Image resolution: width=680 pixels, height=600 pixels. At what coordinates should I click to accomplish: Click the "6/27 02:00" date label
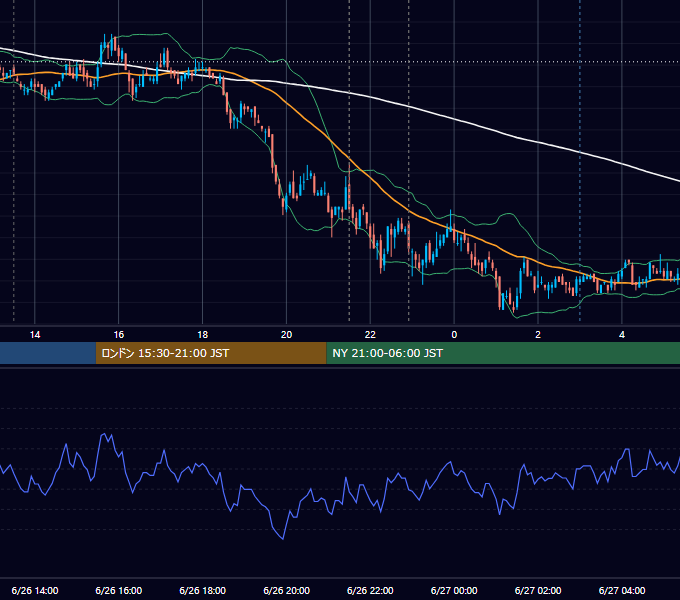538,590
